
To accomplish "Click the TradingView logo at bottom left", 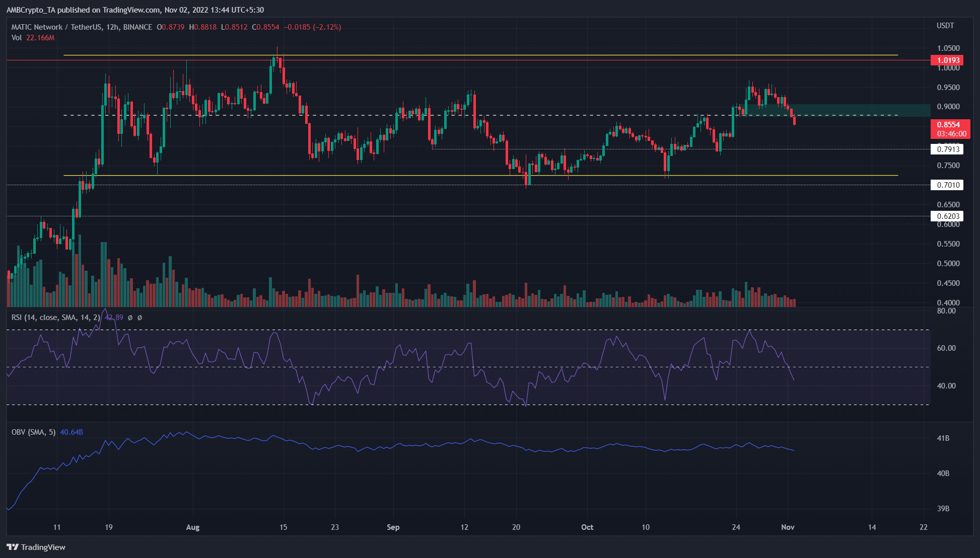I will tap(36, 547).
